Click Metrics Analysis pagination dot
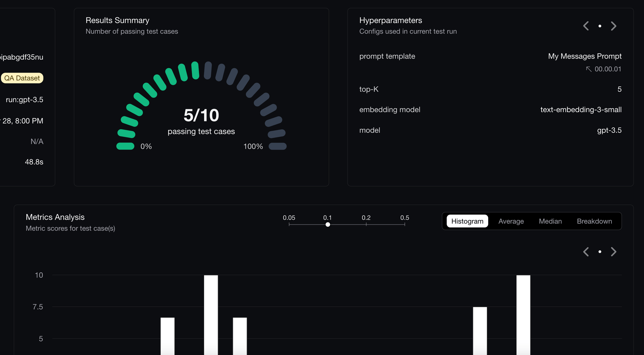The image size is (644, 355). point(600,252)
